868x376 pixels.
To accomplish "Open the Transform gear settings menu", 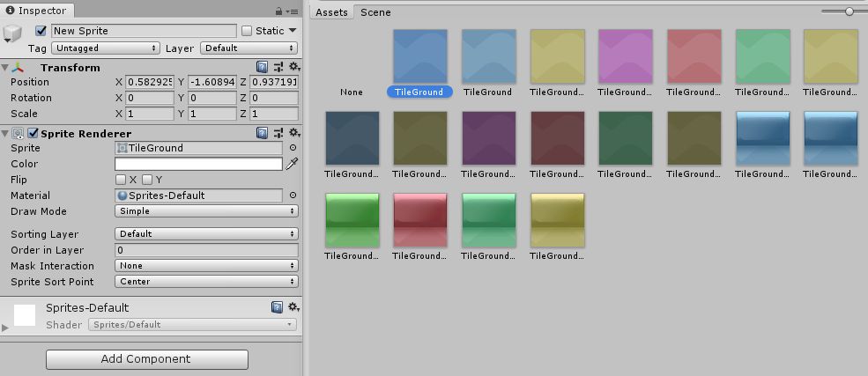I will [294, 68].
